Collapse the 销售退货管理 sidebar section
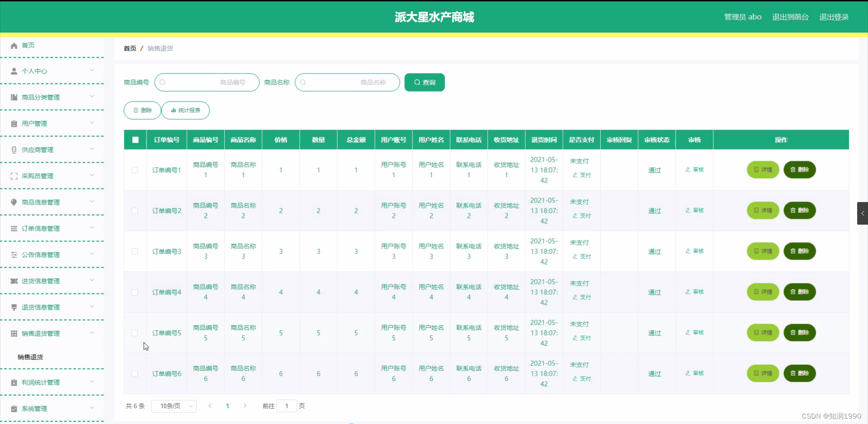 [92, 333]
